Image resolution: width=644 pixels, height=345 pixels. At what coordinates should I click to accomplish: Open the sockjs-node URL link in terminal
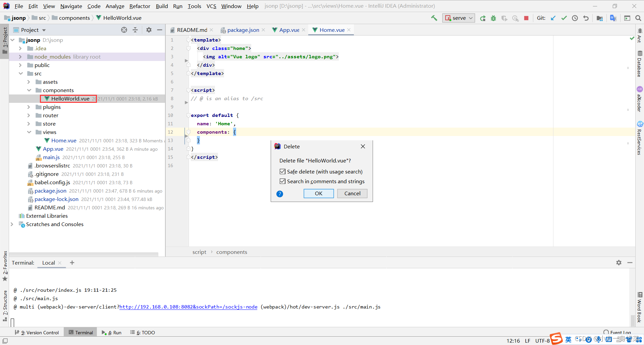(x=189, y=307)
